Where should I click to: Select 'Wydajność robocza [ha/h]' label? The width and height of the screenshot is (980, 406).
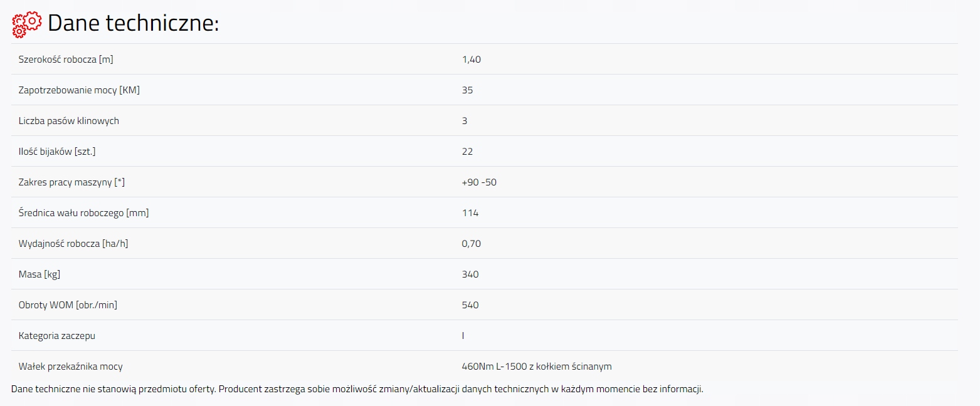coord(73,244)
